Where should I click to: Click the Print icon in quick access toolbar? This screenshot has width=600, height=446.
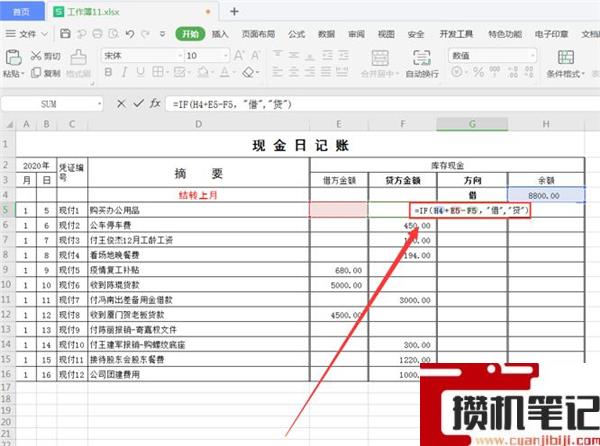pos(98,34)
